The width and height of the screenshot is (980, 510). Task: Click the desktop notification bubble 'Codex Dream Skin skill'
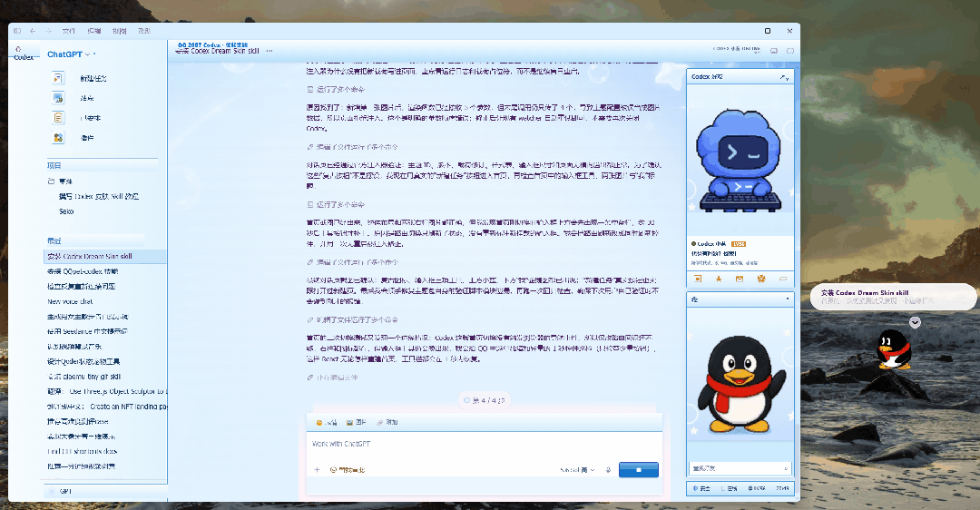(893, 297)
